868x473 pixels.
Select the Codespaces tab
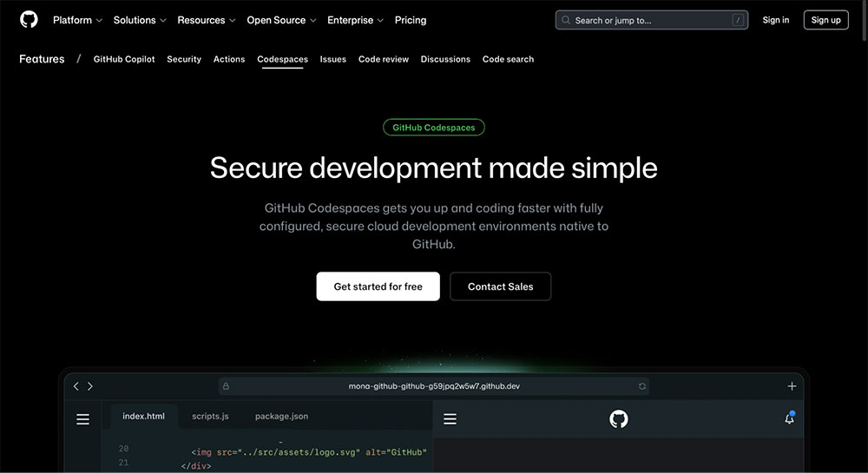pyautogui.click(x=282, y=59)
